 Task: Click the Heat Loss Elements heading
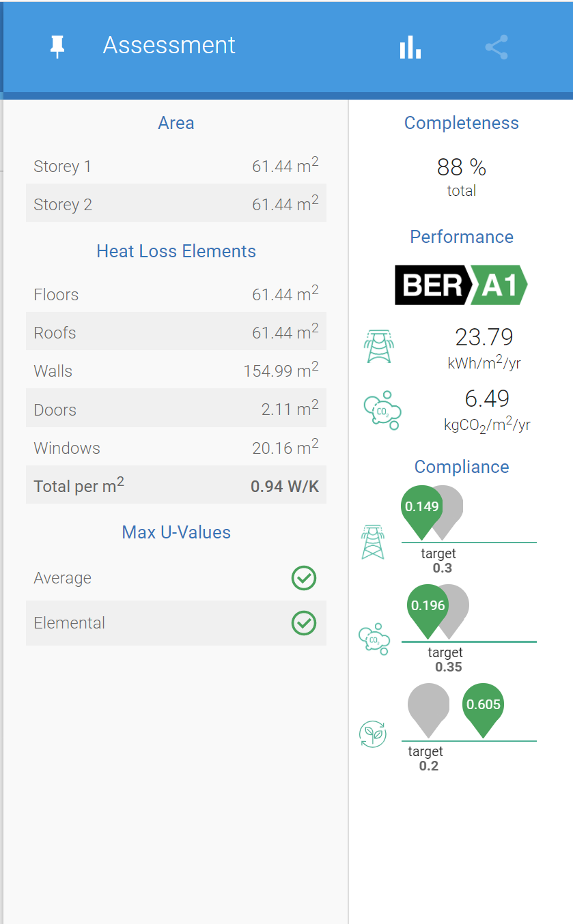click(176, 251)
